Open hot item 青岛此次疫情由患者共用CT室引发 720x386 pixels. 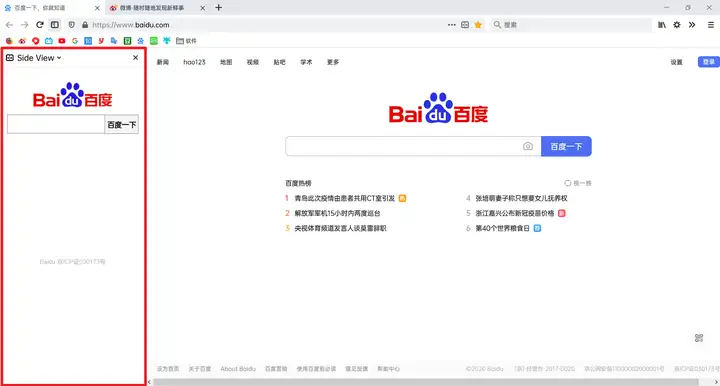pos(344,198)
